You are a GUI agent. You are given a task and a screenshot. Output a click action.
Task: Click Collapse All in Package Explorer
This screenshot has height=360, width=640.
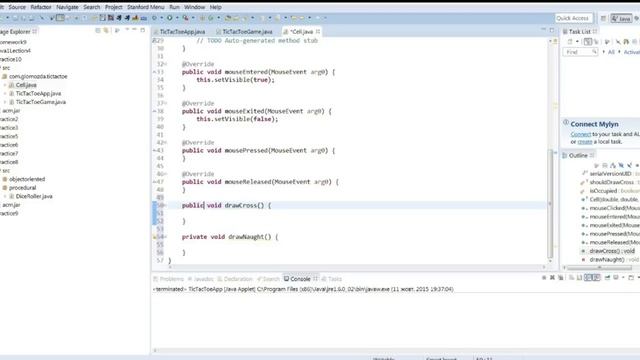point(98,31)
